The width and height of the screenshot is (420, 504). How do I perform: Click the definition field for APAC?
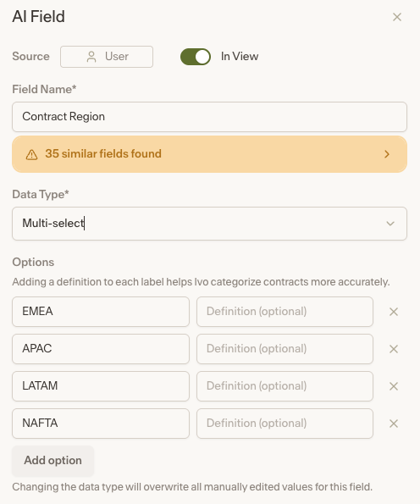click(285, 349)
